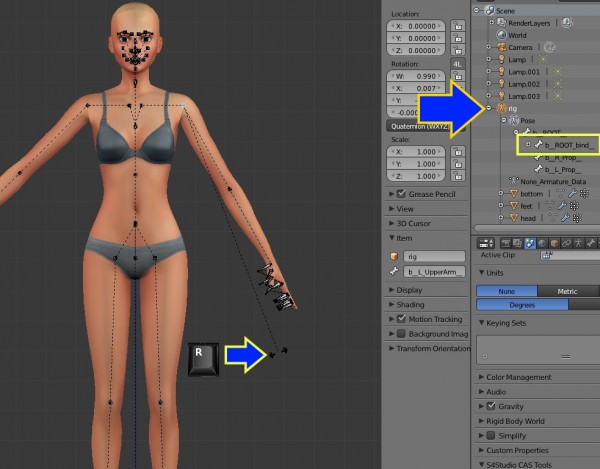Select b_ROOT_bind_ bone in outliner
This screenshot has width=600, height=469.
[x=566, y=145]
